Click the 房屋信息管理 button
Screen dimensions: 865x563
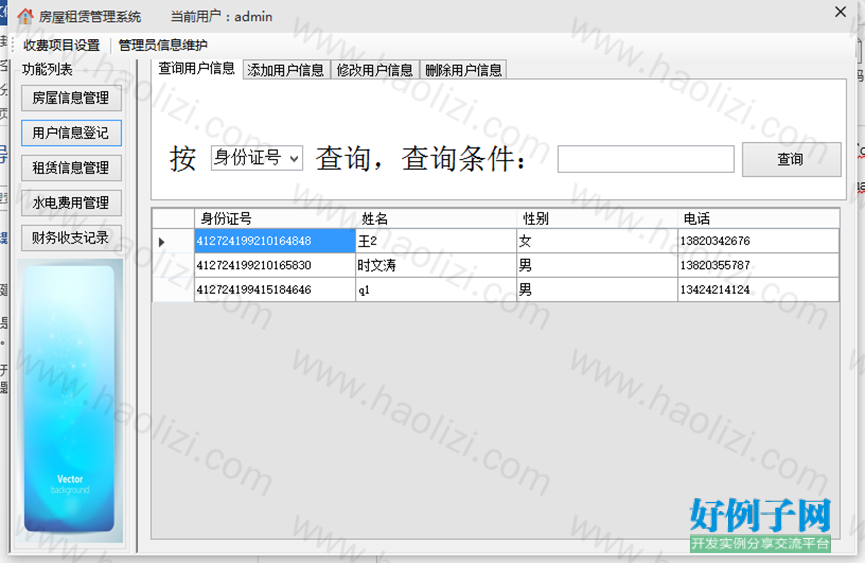point(71,98)
